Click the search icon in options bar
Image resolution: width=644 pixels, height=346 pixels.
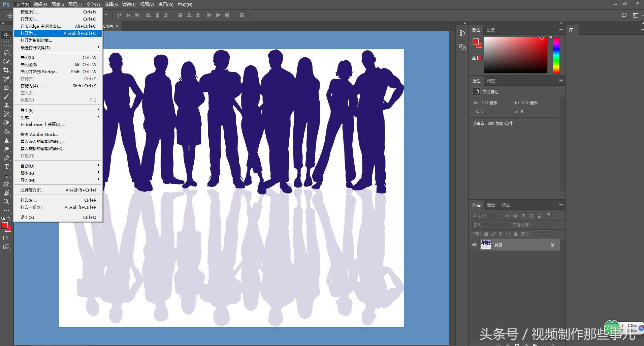click(624, 15)
